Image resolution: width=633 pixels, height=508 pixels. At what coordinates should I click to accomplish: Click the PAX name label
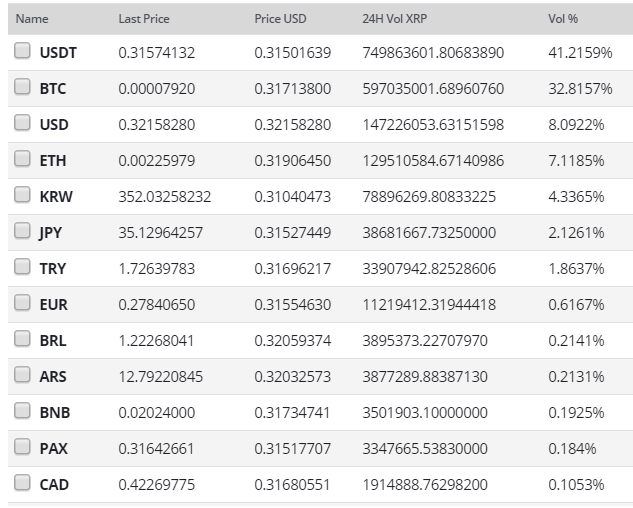[x=54, y=449]
